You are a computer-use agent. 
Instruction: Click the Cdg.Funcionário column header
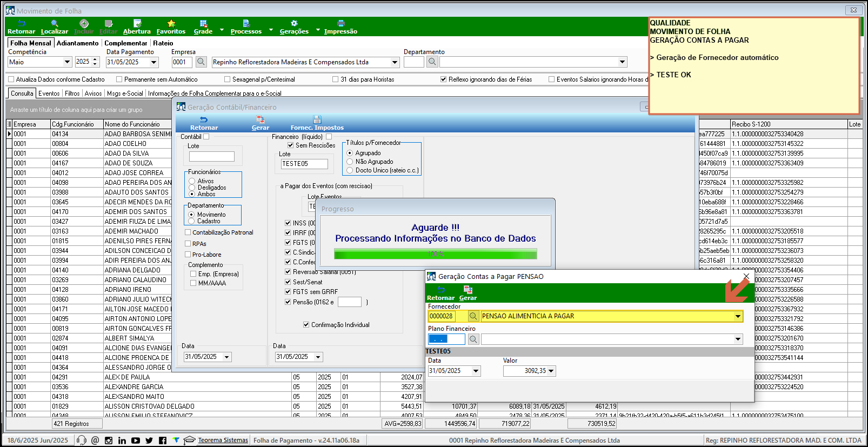(77, 124)
